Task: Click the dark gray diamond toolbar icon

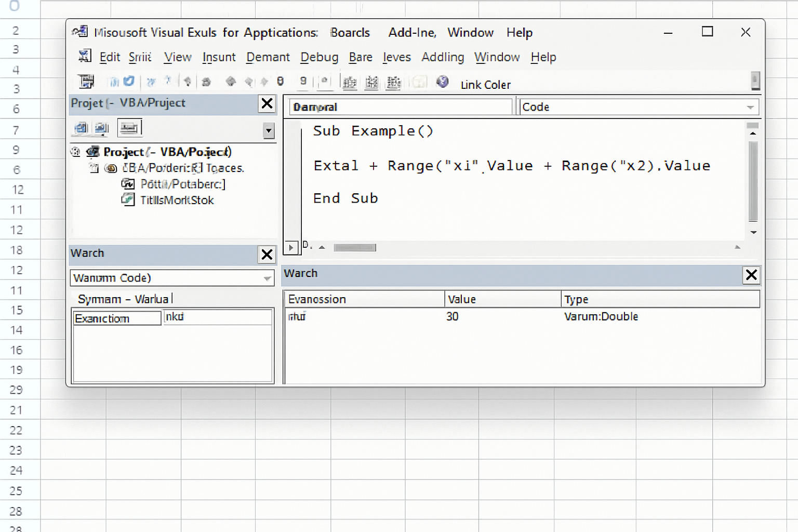Action: tap(231, 81)
